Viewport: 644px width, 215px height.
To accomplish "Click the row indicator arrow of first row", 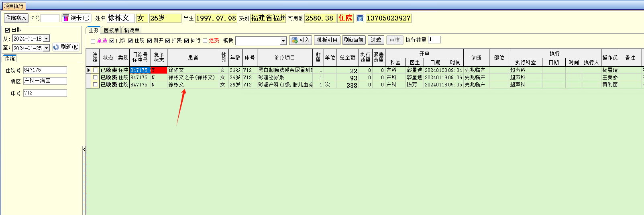I will pos(89,70).
